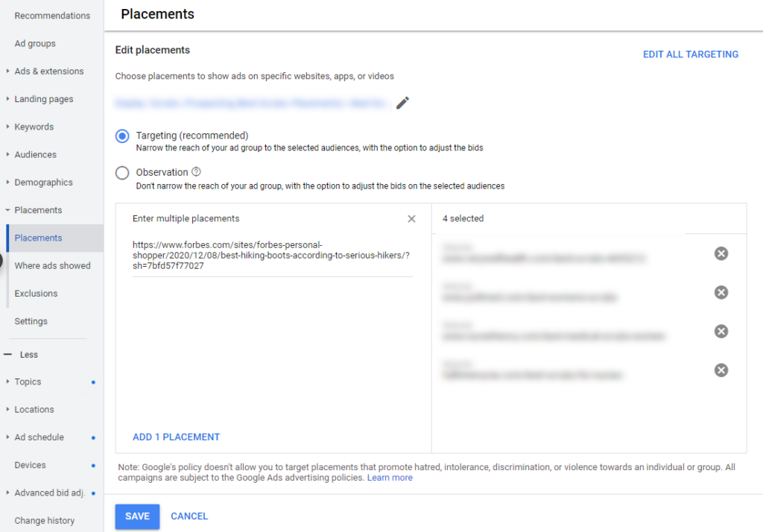Image resolution: width=763 pixels, height=532 pixels.
Task: Open the Where ads showed page
Action: [x=52, y=266]
